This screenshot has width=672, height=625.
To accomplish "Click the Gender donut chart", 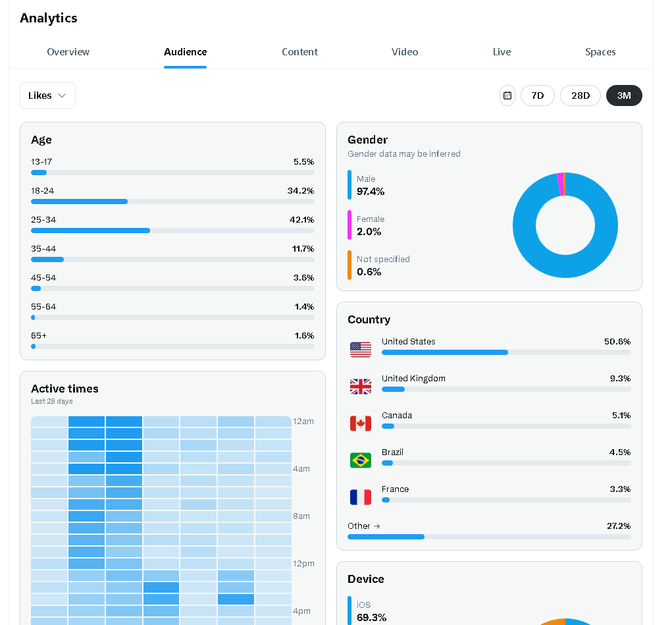I will click(565, 225).
